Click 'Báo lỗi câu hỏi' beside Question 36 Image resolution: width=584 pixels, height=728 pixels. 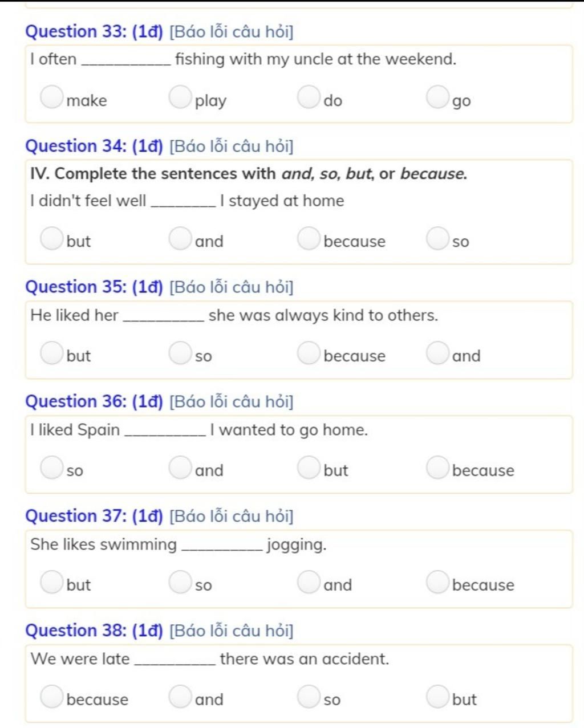[x=232, y=401]
